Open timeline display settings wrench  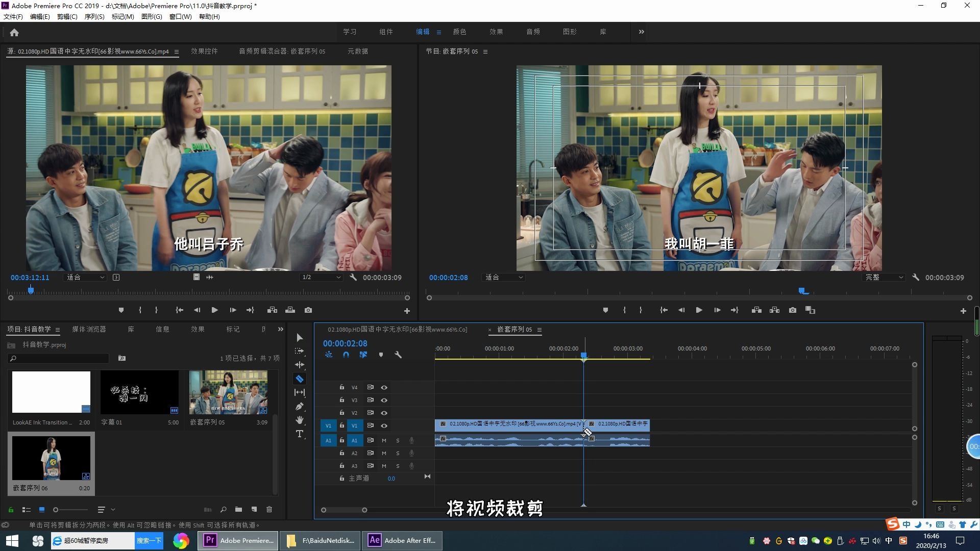click(398, 355)
